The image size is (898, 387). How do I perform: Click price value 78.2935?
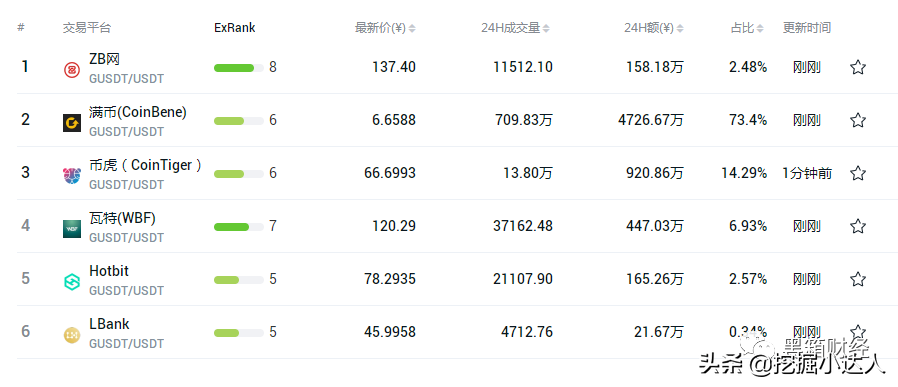(390, 279)
